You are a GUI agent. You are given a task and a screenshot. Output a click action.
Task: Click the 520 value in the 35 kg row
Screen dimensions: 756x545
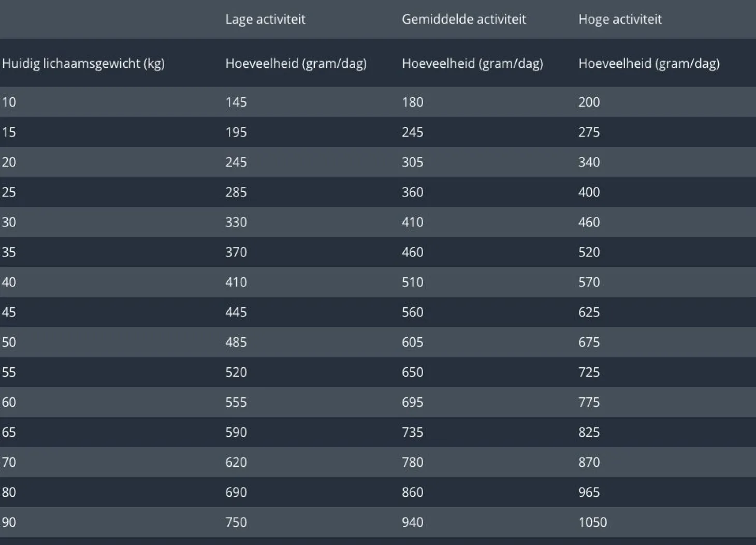(x=589, y=252)
